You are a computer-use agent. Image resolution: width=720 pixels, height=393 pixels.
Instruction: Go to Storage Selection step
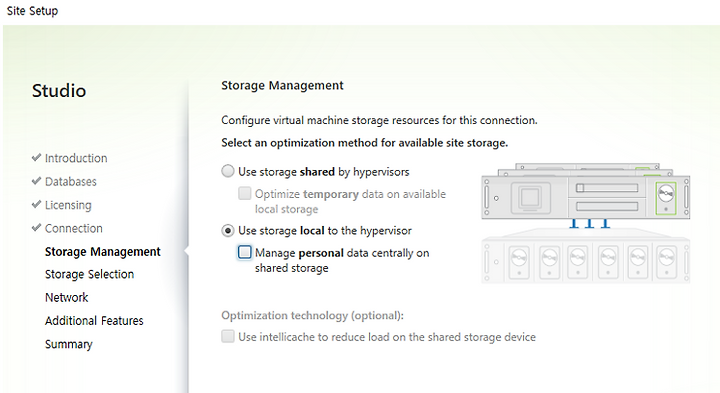click(x=90, y=274)
